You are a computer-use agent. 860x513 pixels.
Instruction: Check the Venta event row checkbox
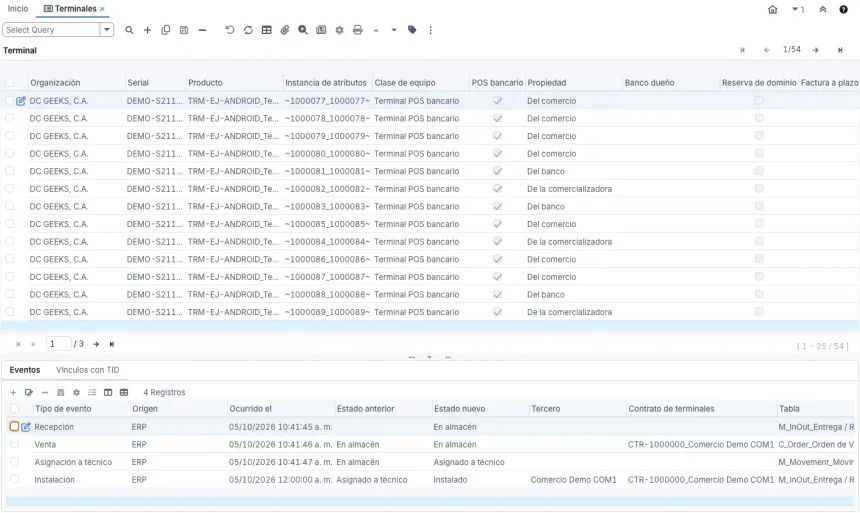tap(14, 444)
